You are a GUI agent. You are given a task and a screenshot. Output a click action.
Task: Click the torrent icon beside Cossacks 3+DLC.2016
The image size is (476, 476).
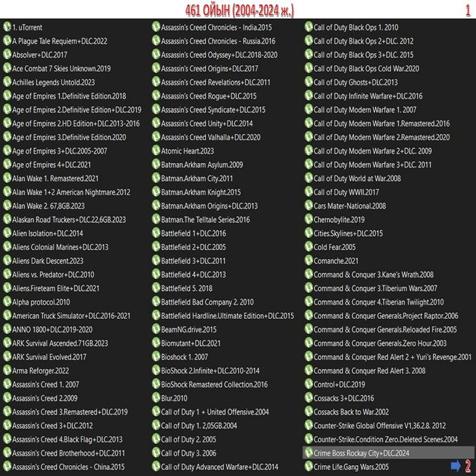coord(309,398)
